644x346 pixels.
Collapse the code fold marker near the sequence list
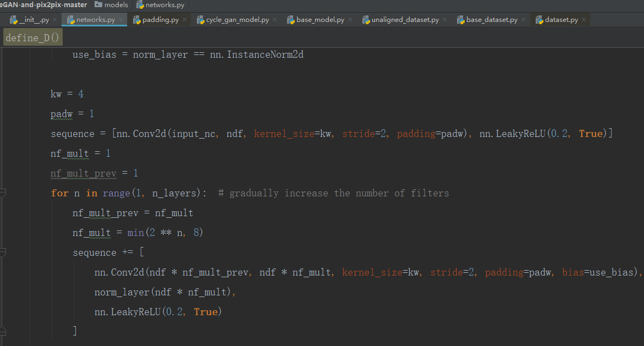[x=3, y=252]
